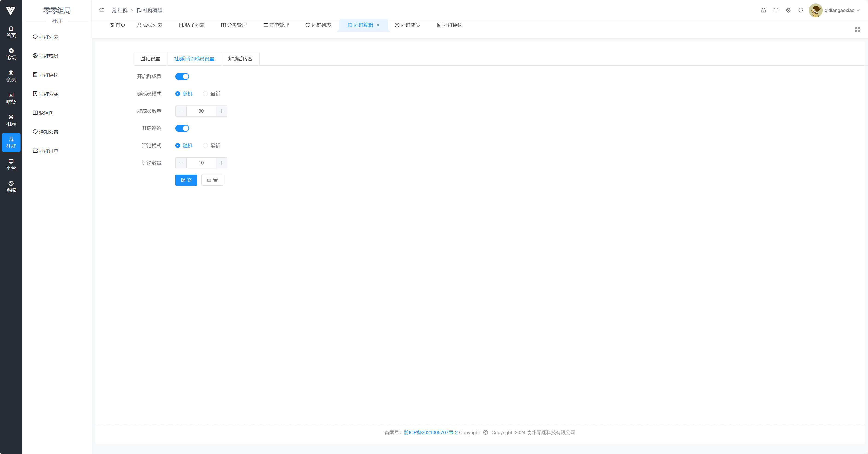This screenshot has width=868, height=454.
Task: Open the 财务 sidebar section
Action: [11, 98]
